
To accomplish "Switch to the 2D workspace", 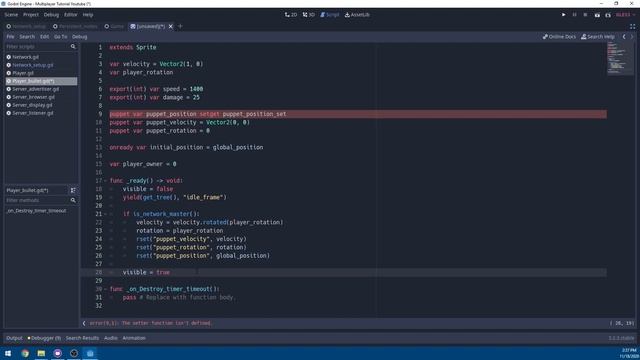I will [x=291, y=15].
